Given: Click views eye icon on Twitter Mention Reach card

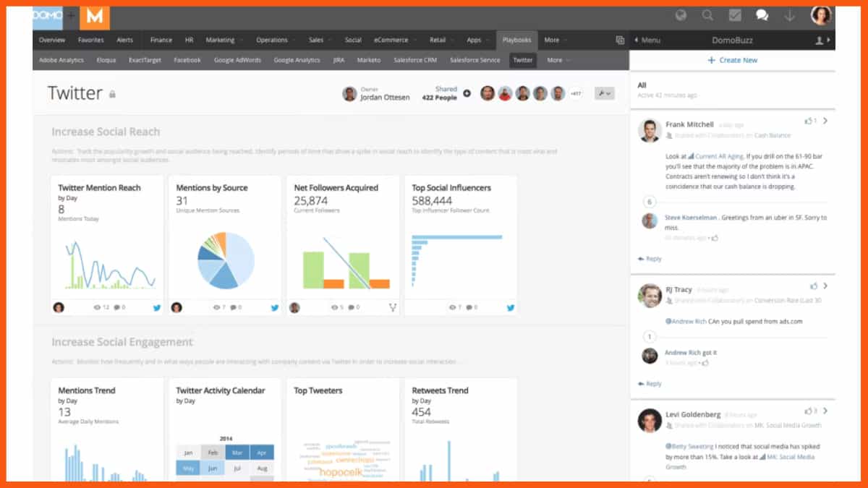Looking at the screenshot, I should pos(98,307).
